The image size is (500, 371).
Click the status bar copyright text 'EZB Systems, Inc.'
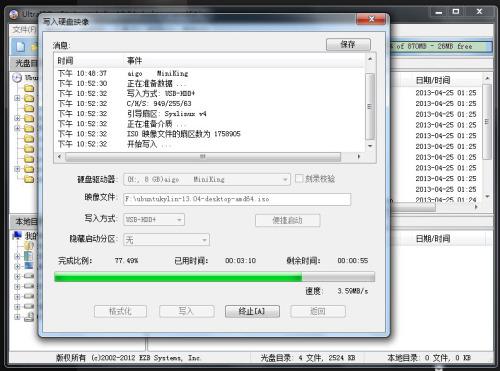coord(170,358)
